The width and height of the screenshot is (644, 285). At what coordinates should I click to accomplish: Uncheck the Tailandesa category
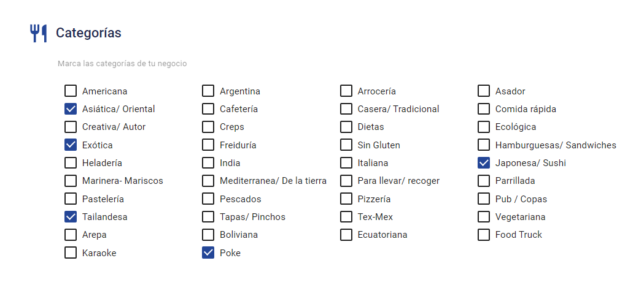click(71, 216)
